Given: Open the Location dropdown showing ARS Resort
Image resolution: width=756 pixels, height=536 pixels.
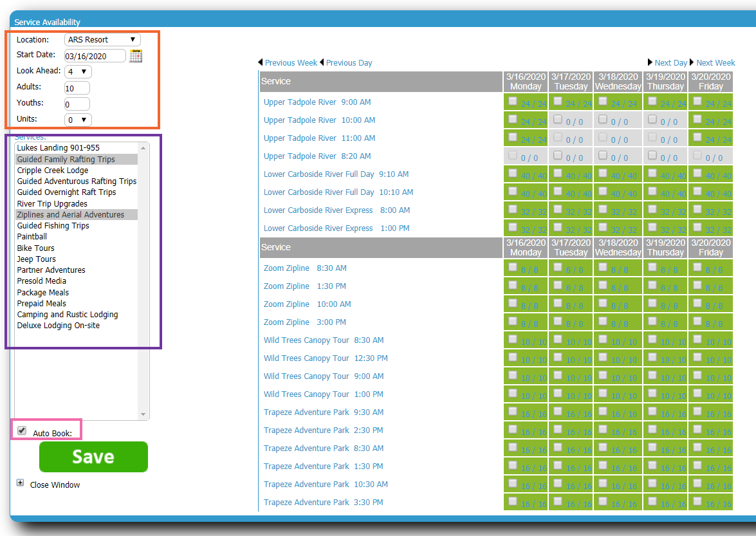Looking at the screenshot, I should 102,39.
